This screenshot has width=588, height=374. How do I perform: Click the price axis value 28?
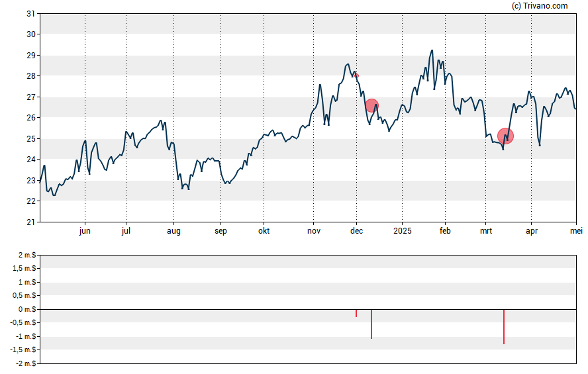(x=30, y=76)
